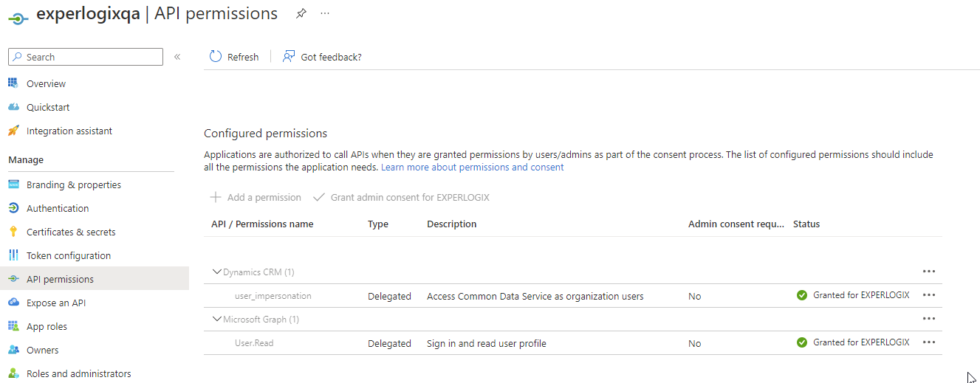Click the Token configuration bars icon
Screen dimensions: 980x383
tap(13, 255)
